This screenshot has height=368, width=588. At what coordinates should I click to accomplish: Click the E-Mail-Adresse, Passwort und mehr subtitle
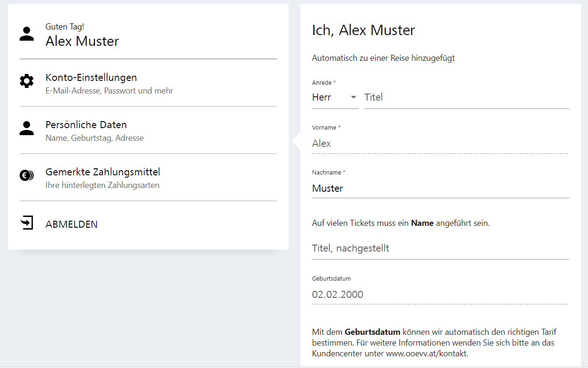click(109, 91)
